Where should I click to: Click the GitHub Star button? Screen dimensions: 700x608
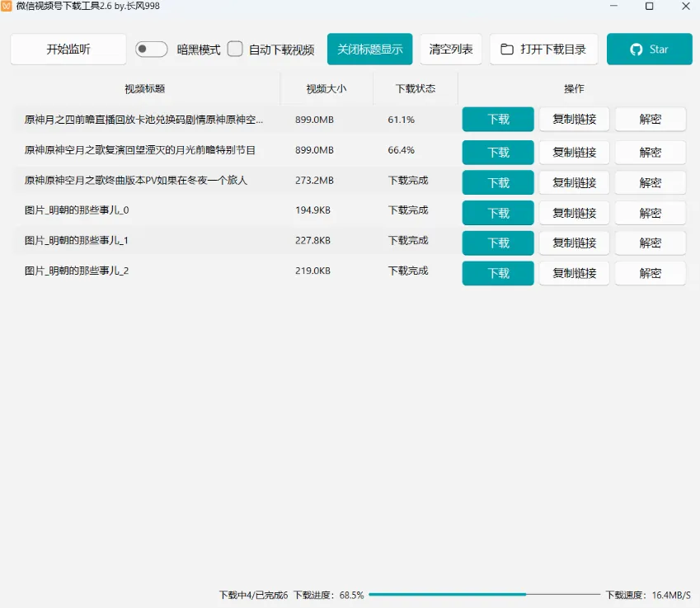click(x=649, y=49)
